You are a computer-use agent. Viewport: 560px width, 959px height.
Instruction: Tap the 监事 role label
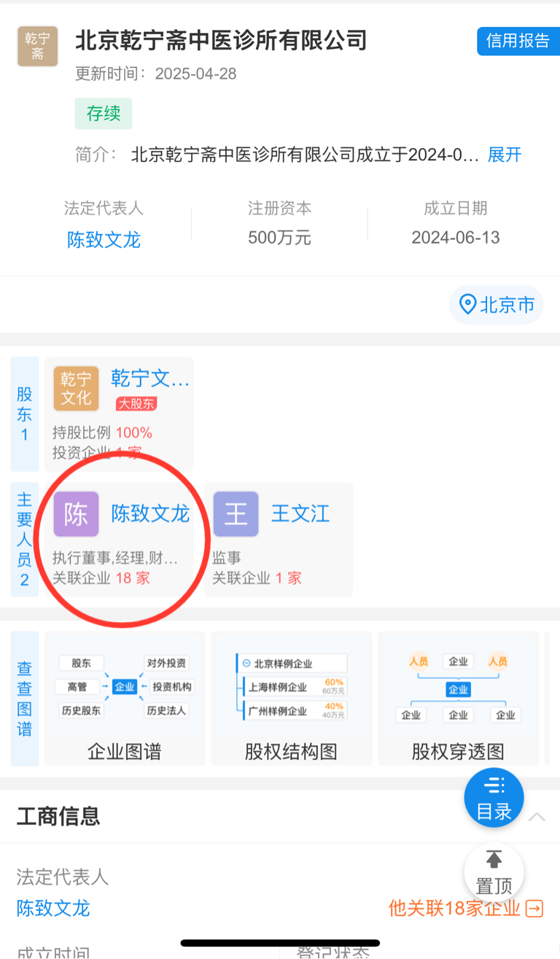tap(227, 558)
